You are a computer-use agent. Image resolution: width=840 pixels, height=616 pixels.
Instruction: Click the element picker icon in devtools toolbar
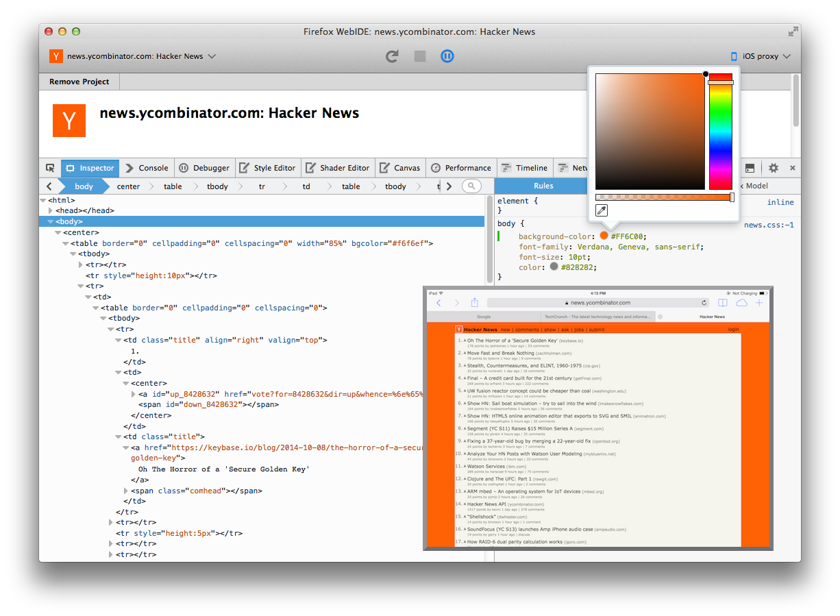(50, 168)
